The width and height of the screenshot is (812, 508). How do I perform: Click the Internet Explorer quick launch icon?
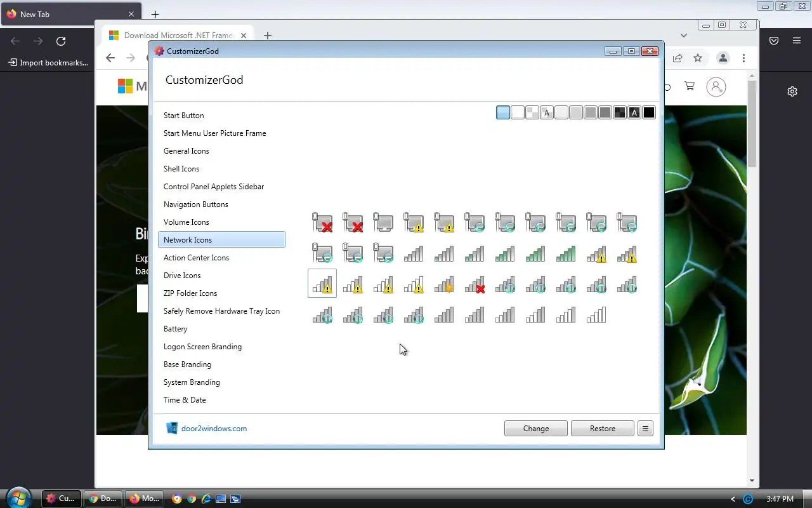pyautogui.click(x=206, y=498)
